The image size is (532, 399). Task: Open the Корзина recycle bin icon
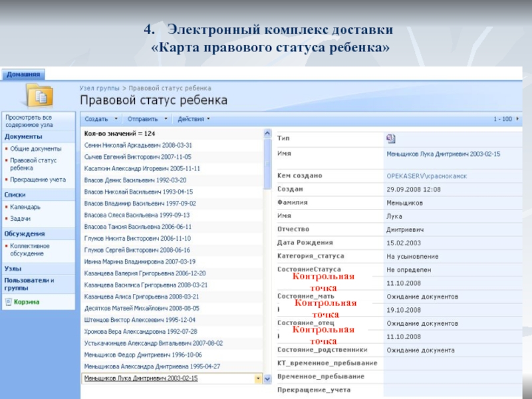click(x=9, y=302)
